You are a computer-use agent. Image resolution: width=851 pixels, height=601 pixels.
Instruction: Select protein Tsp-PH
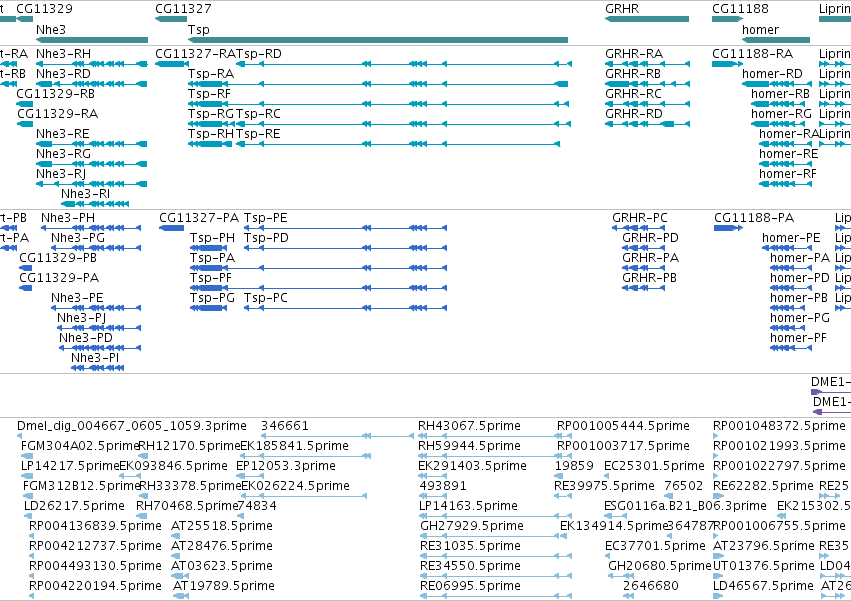[x=208, y=248]
